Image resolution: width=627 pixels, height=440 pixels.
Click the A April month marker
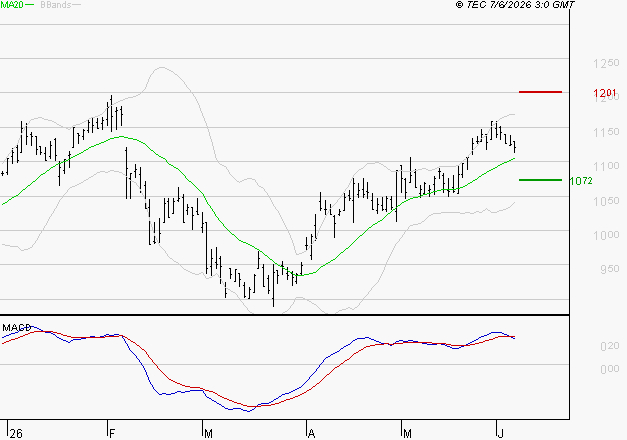(x=312, y=434)
